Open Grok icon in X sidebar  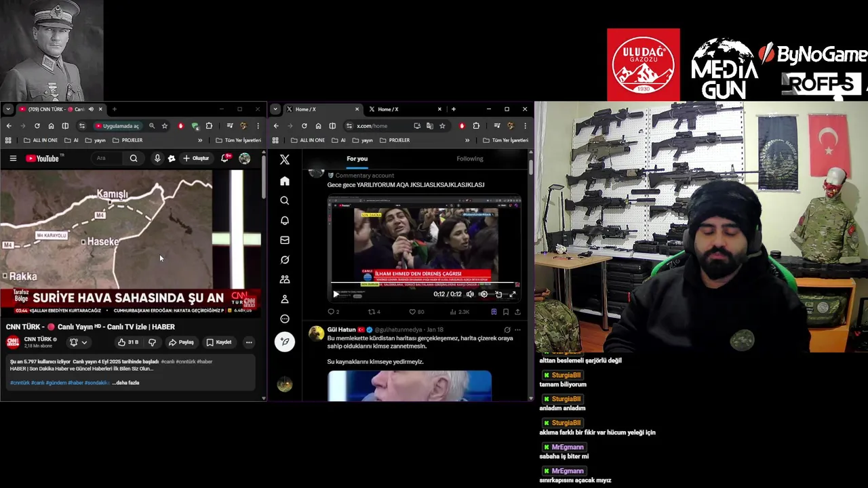[285, 260]
